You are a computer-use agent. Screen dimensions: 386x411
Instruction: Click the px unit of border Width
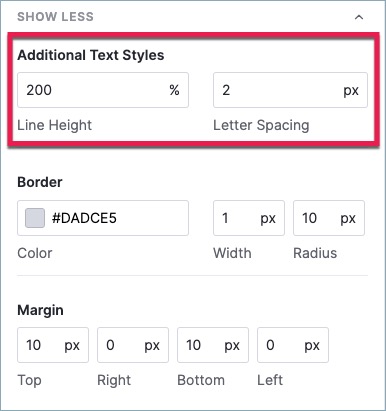pyautogui.click(x=268, y=219)
